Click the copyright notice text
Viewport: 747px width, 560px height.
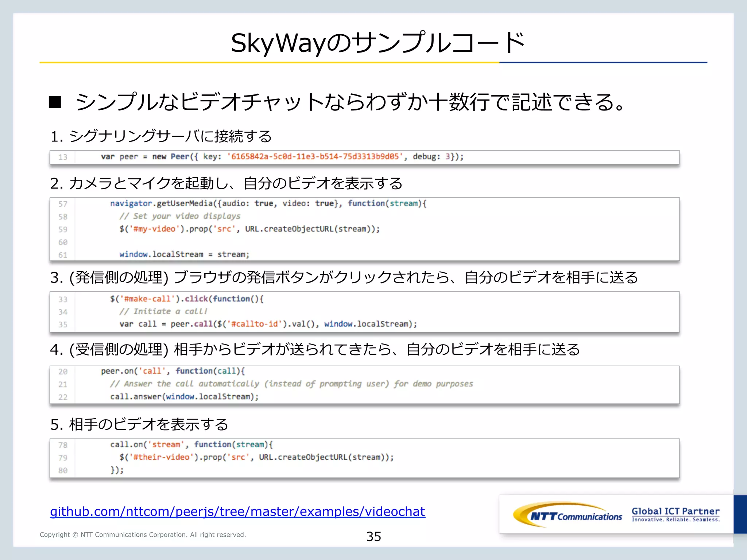[143, 535]
